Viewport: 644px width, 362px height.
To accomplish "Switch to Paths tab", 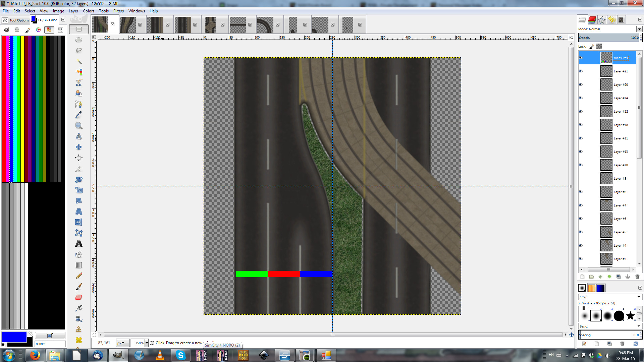I will click(x=602, y=20).
